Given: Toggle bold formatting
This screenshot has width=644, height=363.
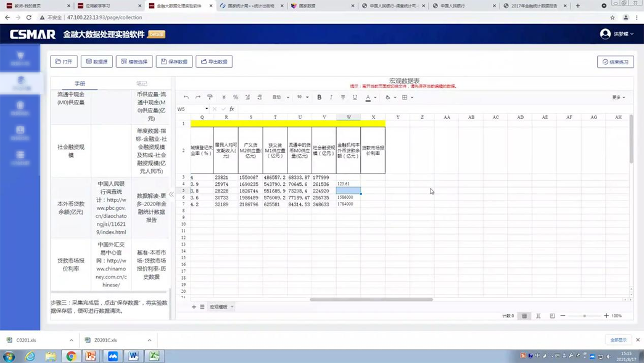Looking at the screenshot, I should tap(319, 97).
